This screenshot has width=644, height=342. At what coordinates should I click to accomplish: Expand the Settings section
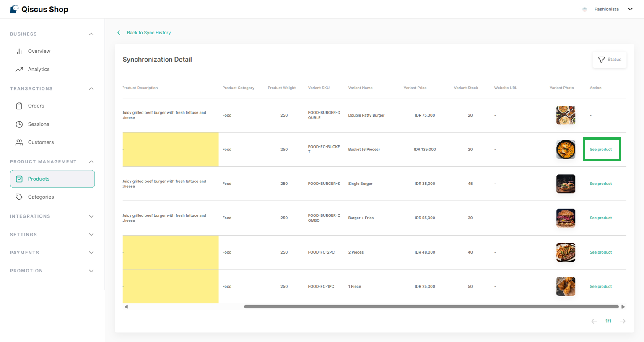pos(91,235)
